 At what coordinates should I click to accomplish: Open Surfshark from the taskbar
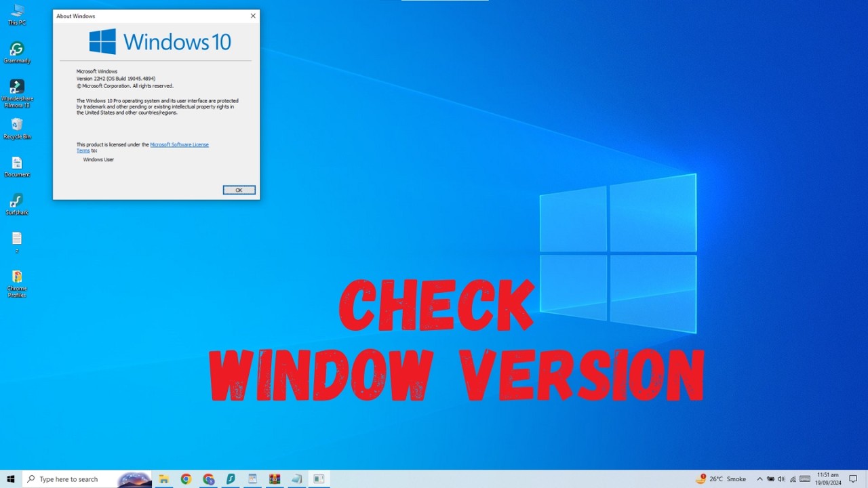pos(231,479)
